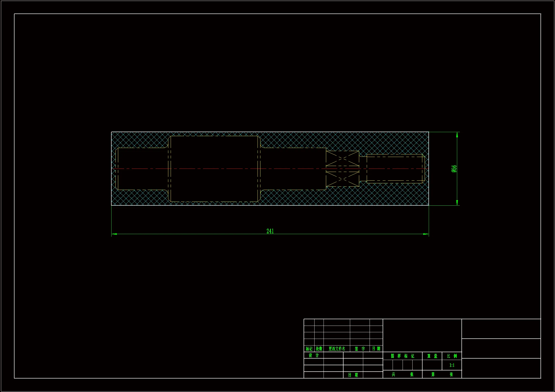
Task: Click the 第 张 sheet number cell
Action: point(442,374)
